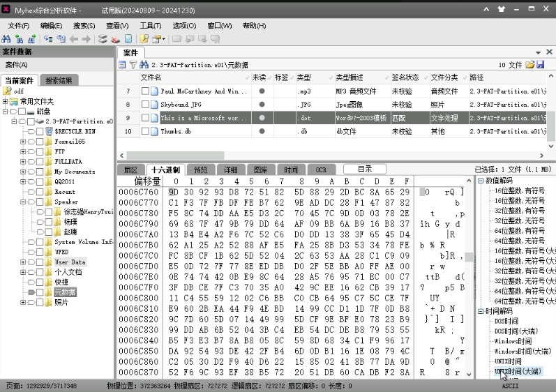The image size is (556, 392).
Task: Open the 工具(T) menu
Action: coord(151,26)
